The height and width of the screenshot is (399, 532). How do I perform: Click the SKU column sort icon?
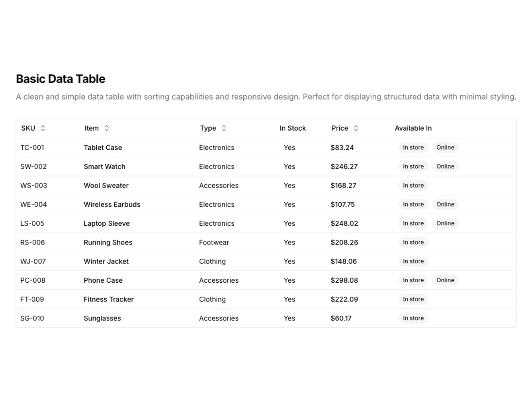point(43,128)
